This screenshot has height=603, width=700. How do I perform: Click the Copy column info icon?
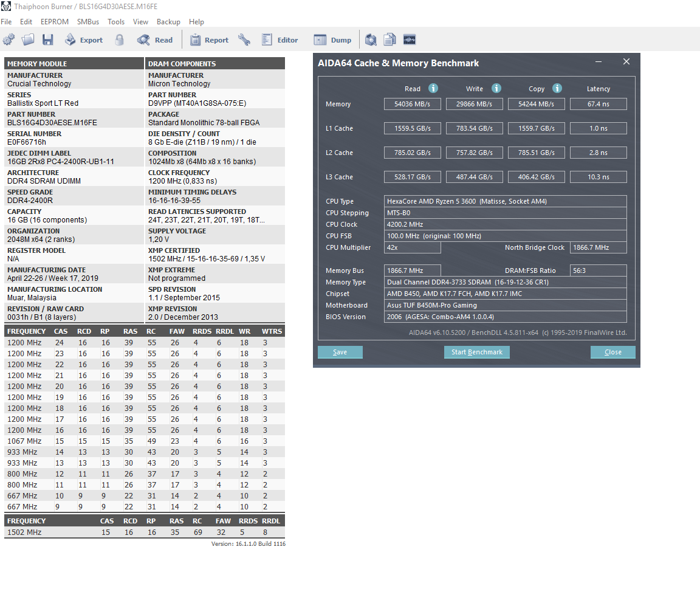557,88
